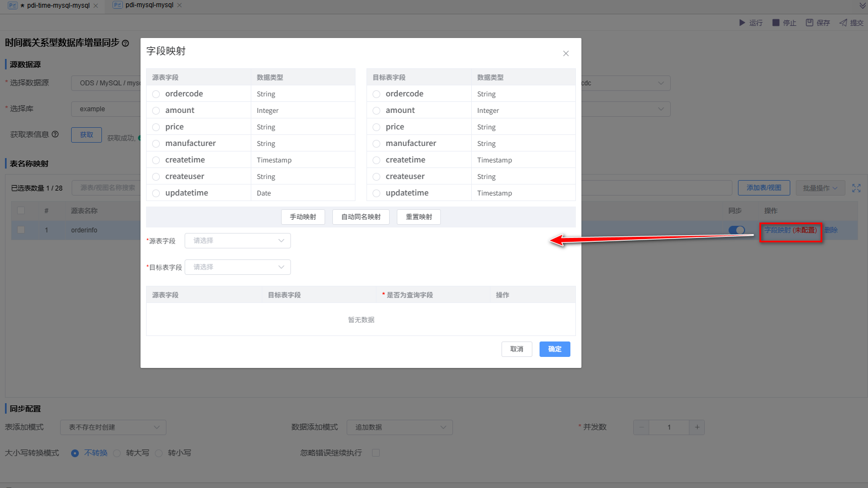Switch to the pdi-mysql-mysql tab

point(149,5)
